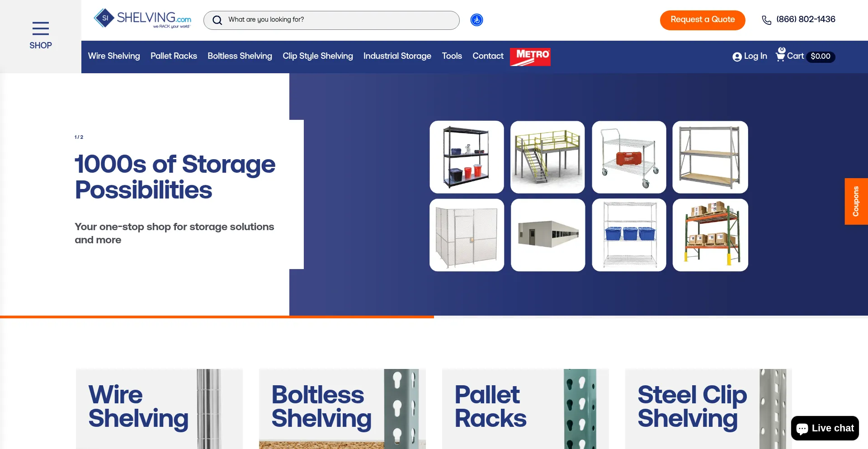Expand the Industrial Storage navigation menu
The height and width of the screenshot is (449, 868).
[397, 56]
